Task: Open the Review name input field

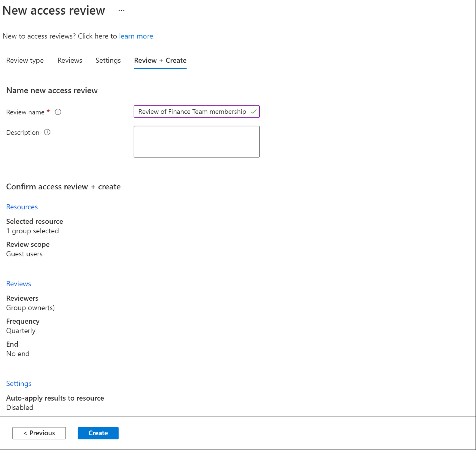Action: 197,112
